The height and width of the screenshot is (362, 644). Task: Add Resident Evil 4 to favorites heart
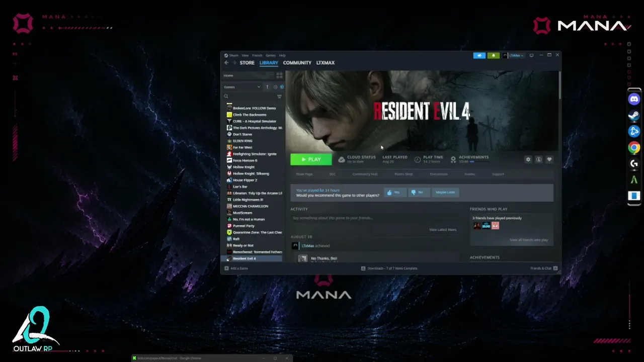tap(549, 159)
